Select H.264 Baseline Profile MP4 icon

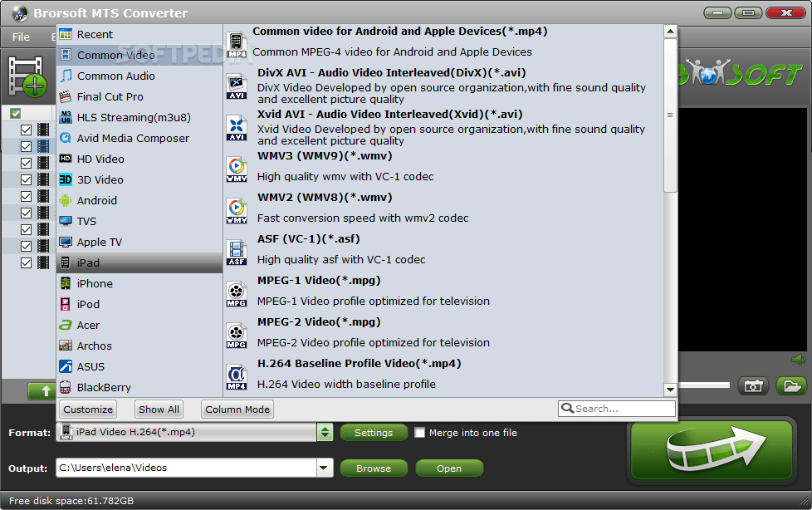[x=236, y=376]
